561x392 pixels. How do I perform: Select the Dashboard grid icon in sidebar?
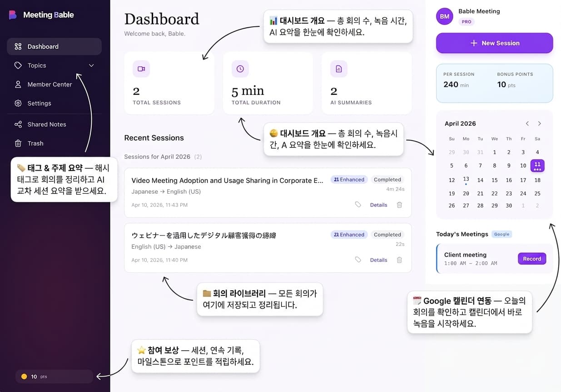18,46
